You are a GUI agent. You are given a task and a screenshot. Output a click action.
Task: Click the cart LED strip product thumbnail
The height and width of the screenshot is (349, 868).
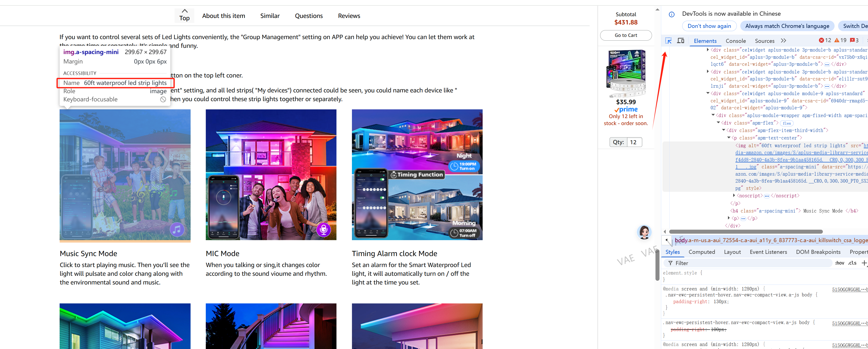[x=626, y=73]
